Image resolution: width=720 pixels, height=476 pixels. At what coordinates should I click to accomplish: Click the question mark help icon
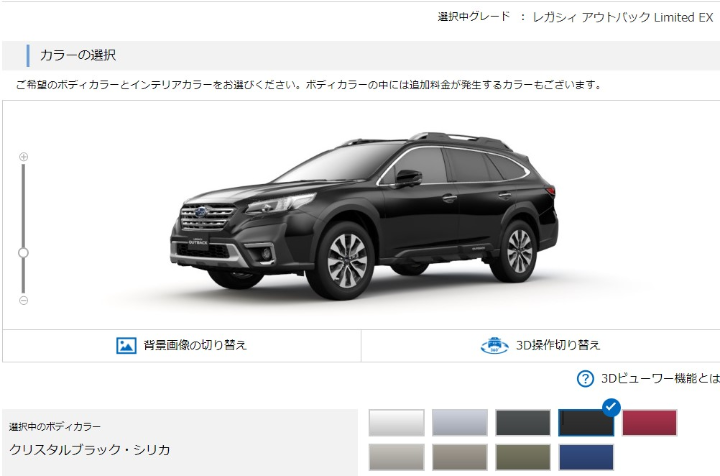[x=585, y=379]
